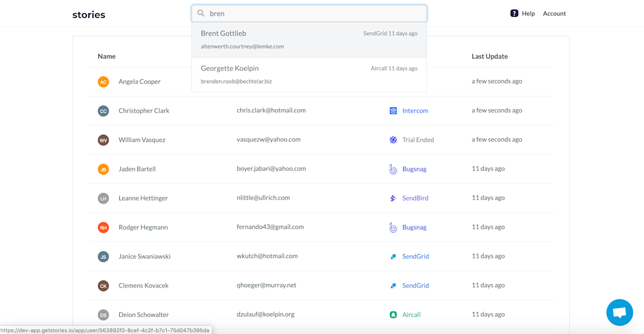Click the Help question mark icon
644x334 pixels.
tap(514, 14)
